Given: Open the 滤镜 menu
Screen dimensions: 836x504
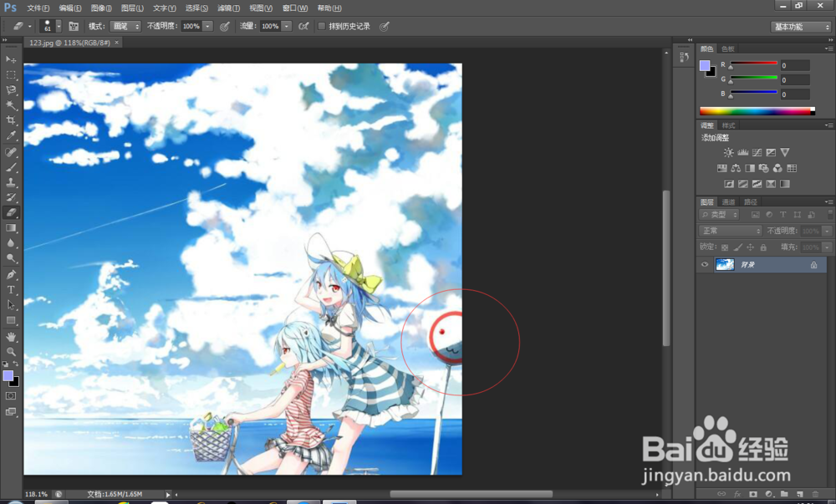Looking at the screenshot, I should pos(228,8).
